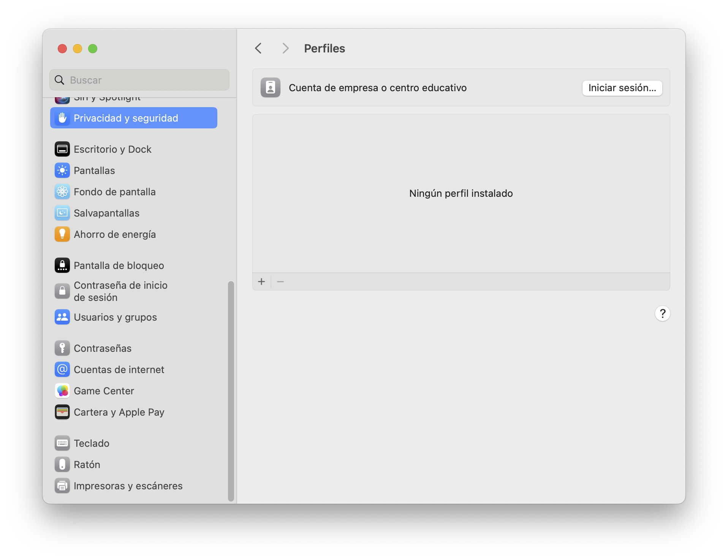Click the Ahorro de energía lightbulb icon
This screenshot has height=560, width=728.
[62, 234]
